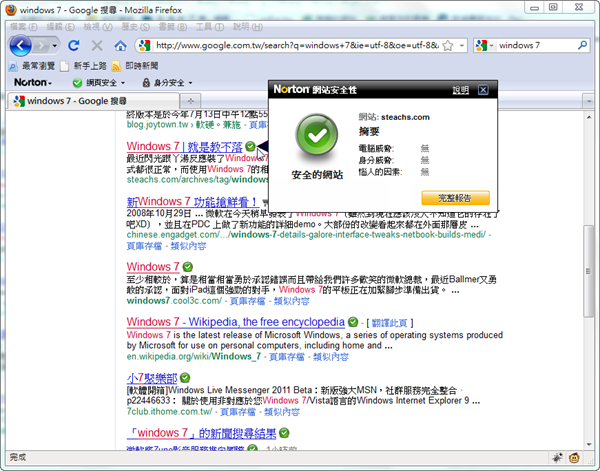The height and width of the screenshot is (471, 600).
Task: Open a new tab with plus button
Action: click(x=190, y=101)
